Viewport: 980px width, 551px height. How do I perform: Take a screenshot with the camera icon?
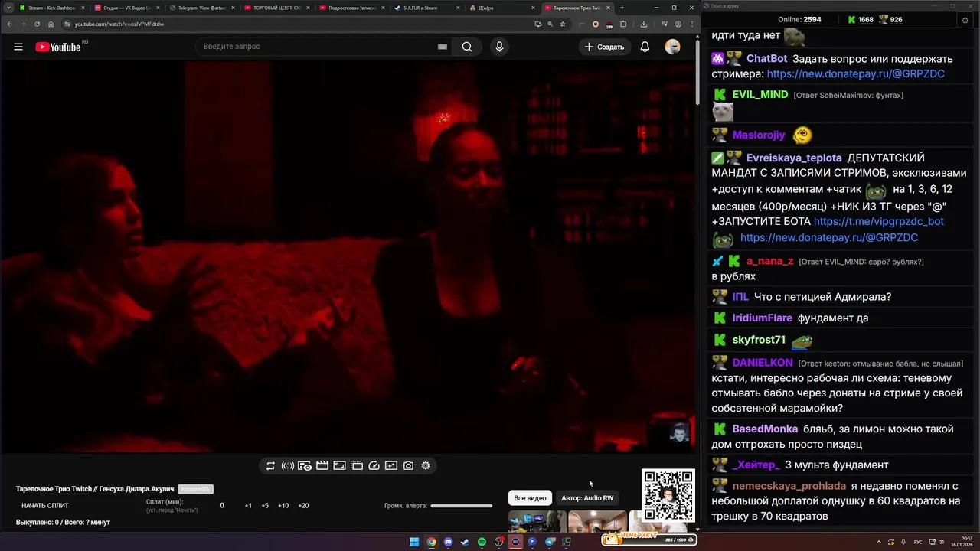tap(409, 465)
